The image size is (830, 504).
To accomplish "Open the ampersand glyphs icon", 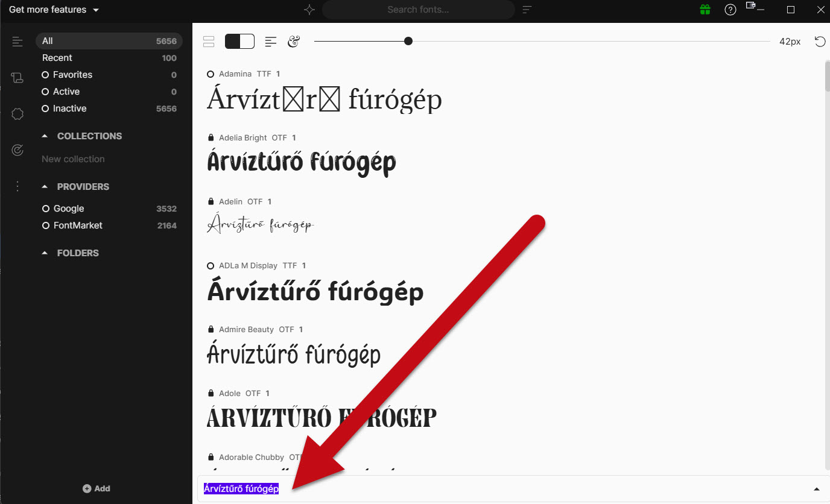I will click(294, 42).
